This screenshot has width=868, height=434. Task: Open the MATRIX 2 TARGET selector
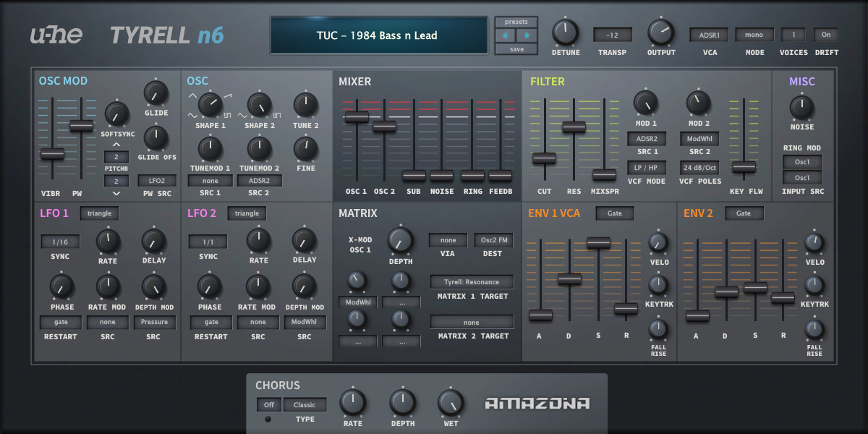(x=472, y=323)
